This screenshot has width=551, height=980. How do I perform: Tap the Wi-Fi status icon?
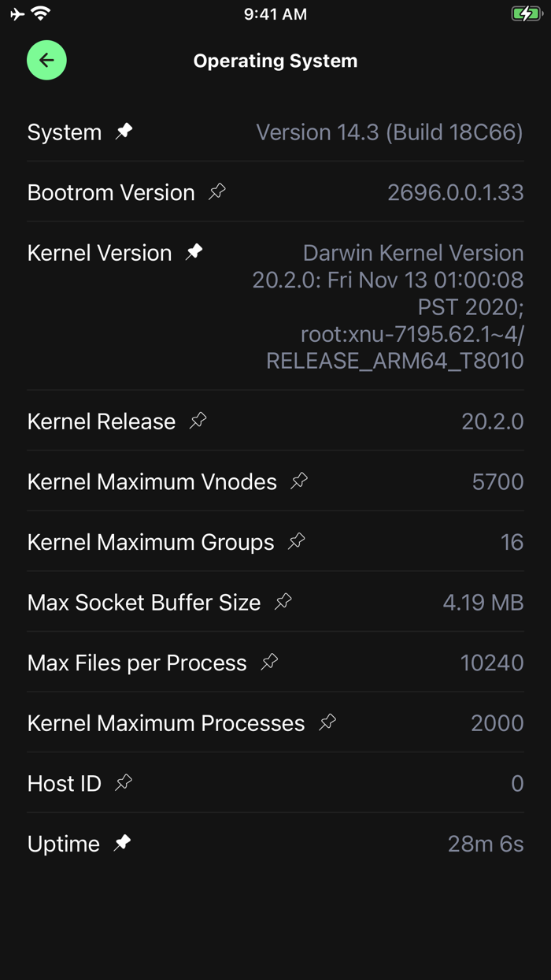41,14
